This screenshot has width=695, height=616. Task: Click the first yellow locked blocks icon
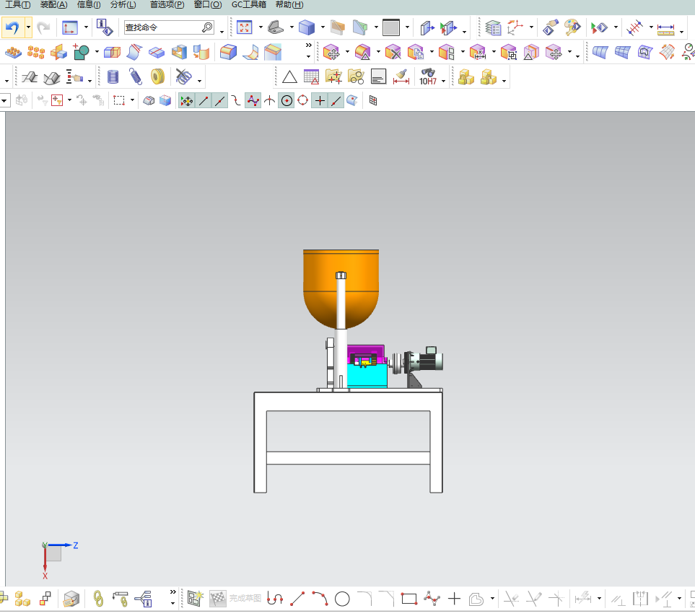pyautogui.click(x=465, y=77)
